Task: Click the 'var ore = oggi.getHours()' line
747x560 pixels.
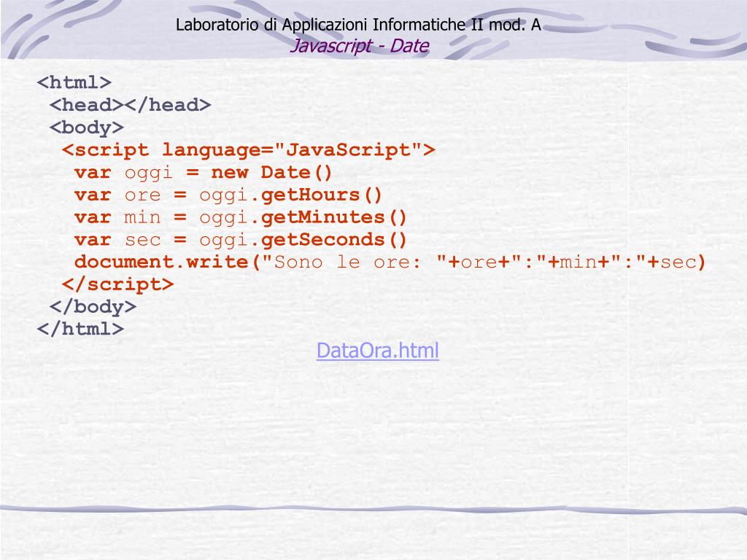Action: point(228,195)
